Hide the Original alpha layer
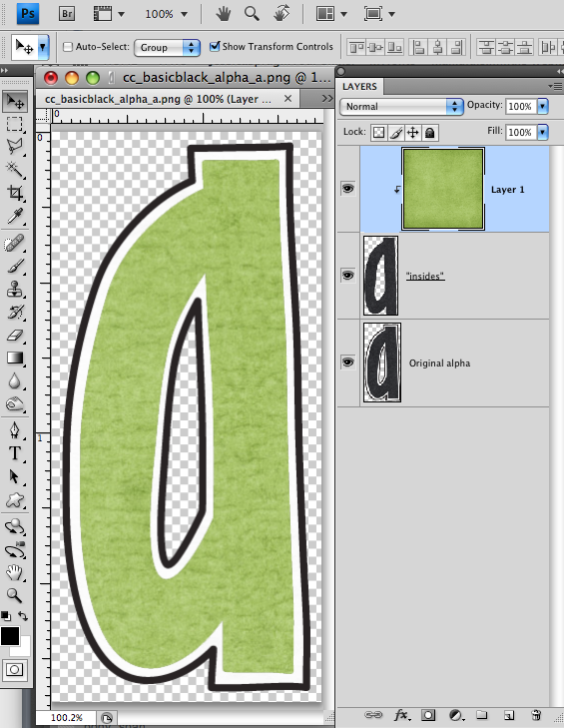Image resolution: width=564 pixels, height=728 pixels. pyautogui.click(x=347, y=363)
